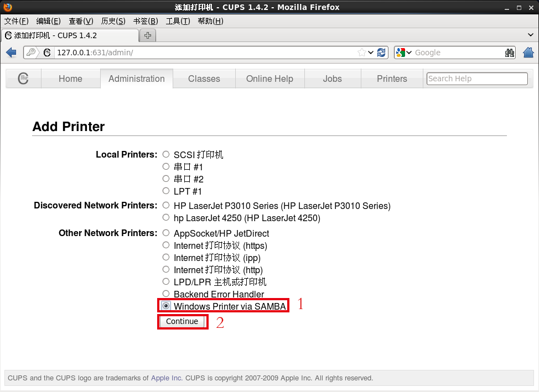Close the Firefox window
This screenshot has height=392, width=539.
[x=531, y=8]
